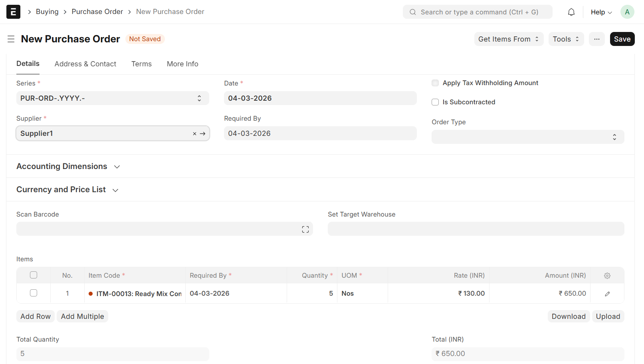
Task: Switch to the Address & Contact tab
Action: click(x=85, y=64)
